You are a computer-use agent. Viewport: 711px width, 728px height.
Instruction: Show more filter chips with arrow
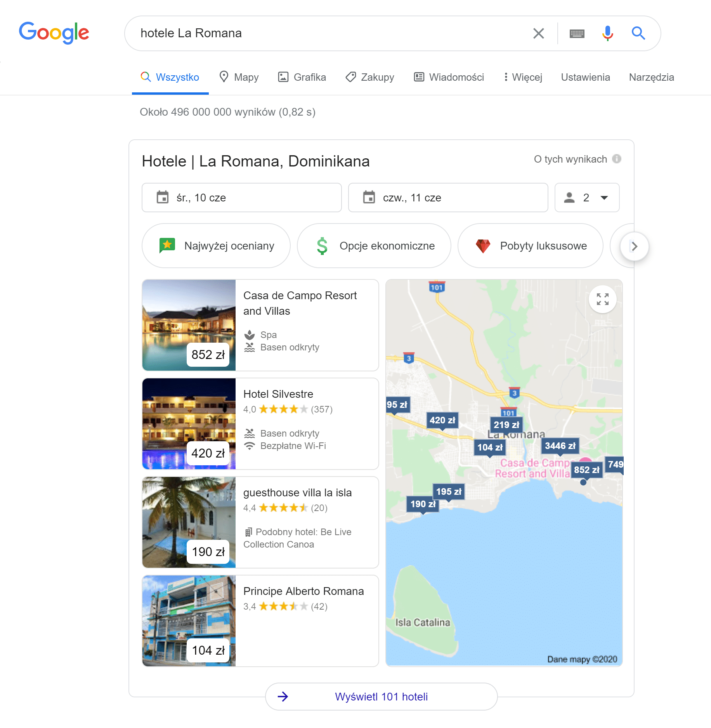tap(634, 246)
